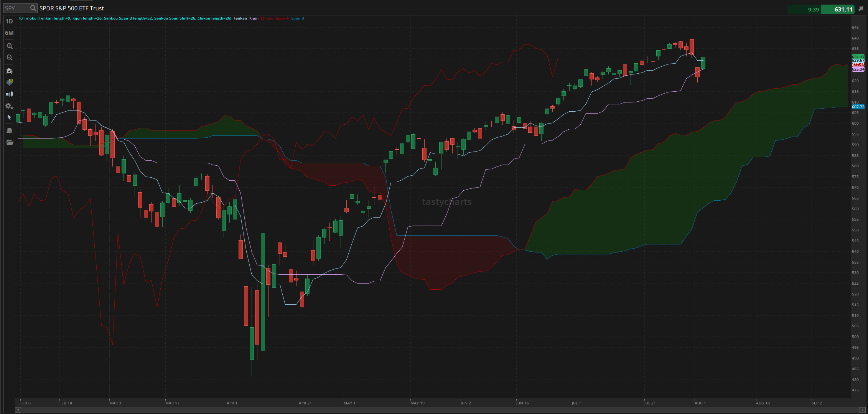Click the Span A legend label
The width and height of the screenshot is (868, 414).
(x=282, y=18)
